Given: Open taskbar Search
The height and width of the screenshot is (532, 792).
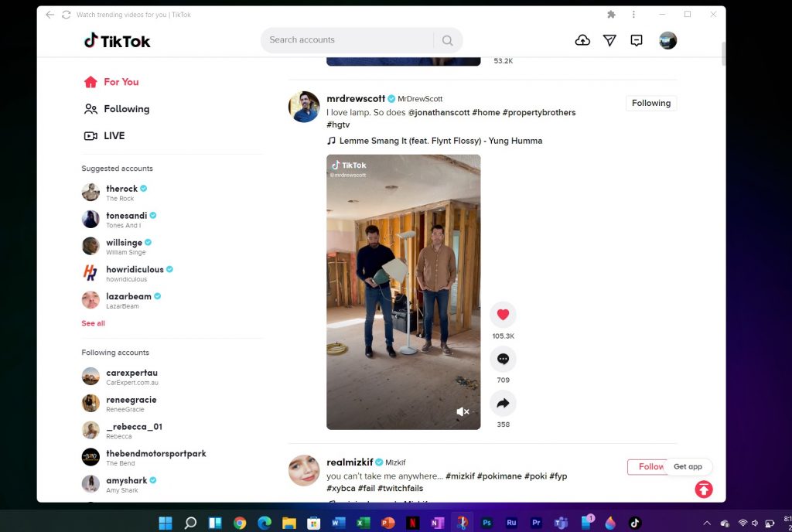Looking at the screenshot, I should [190, 523].
